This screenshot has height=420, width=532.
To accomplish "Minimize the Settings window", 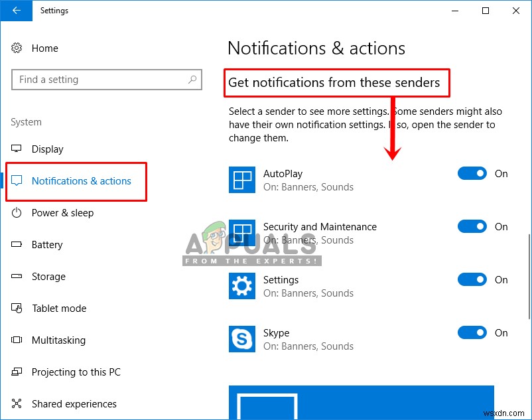I will 455,11.
